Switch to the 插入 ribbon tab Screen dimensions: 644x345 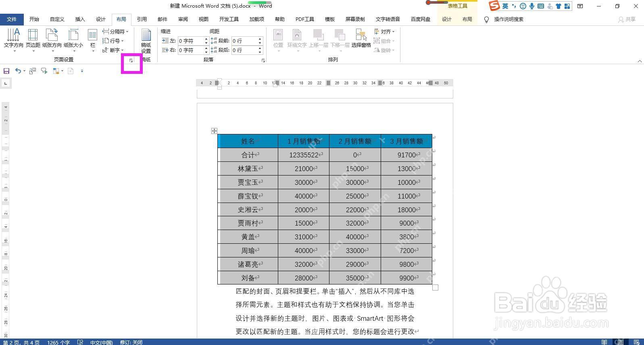point(80,19)
